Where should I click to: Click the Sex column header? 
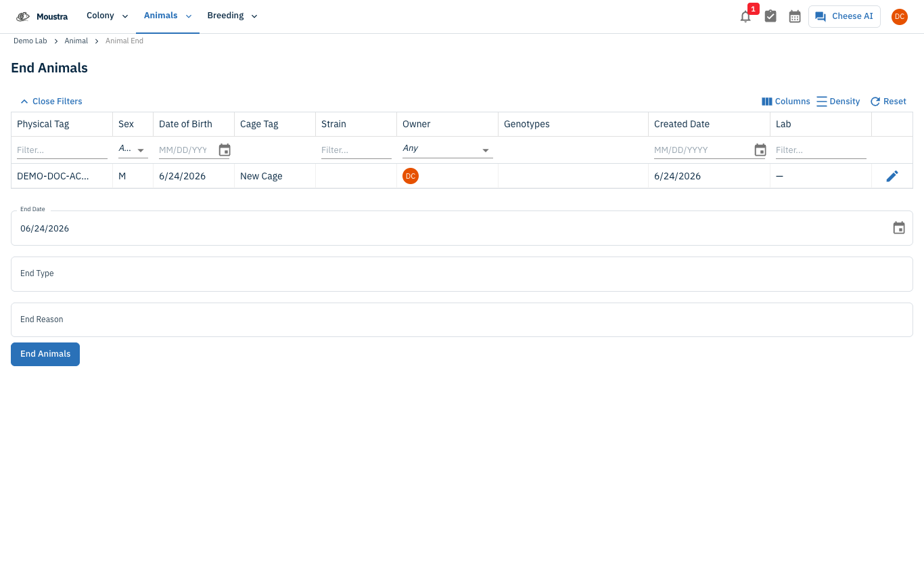133,125
